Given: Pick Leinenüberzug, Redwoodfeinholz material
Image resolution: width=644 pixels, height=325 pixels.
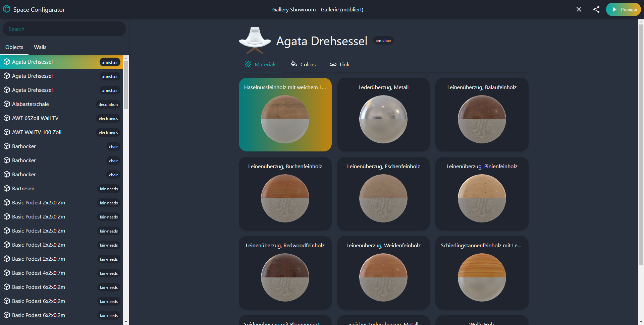Looking at the screenshot, I should click(x=285, y=273).
